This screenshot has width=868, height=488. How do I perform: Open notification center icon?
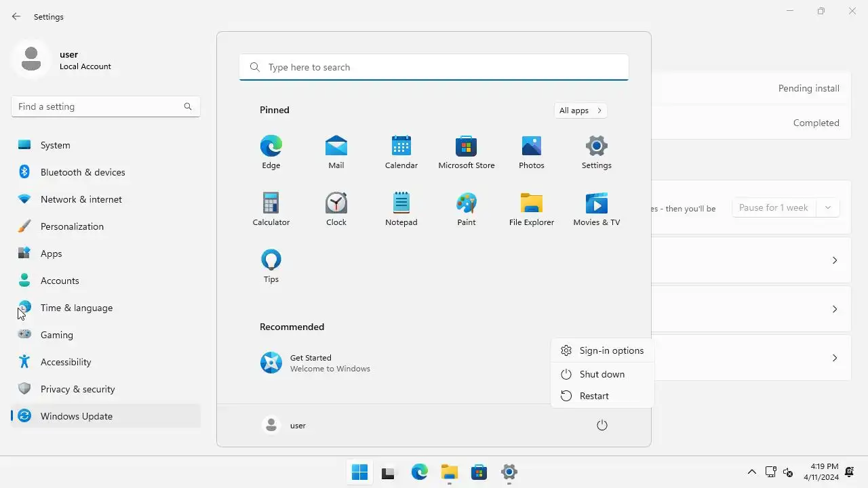point(850,472)
